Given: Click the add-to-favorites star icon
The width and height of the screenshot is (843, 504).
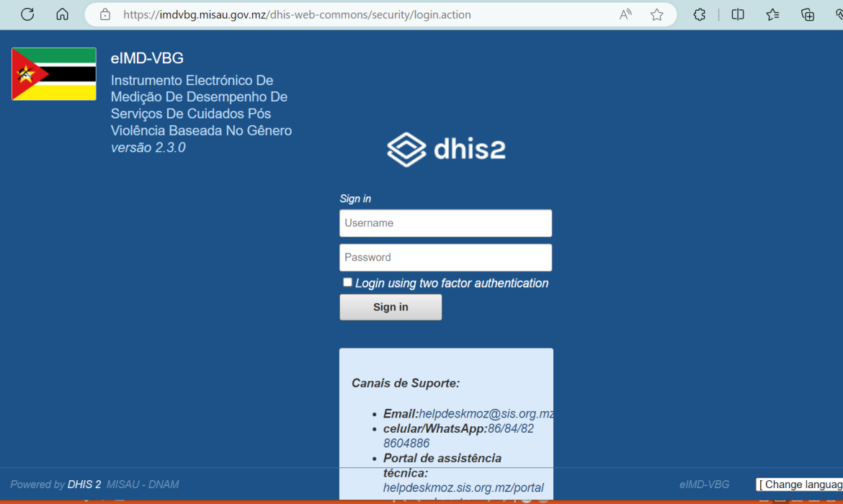Looking at the screenshot, I should [656, 14].
